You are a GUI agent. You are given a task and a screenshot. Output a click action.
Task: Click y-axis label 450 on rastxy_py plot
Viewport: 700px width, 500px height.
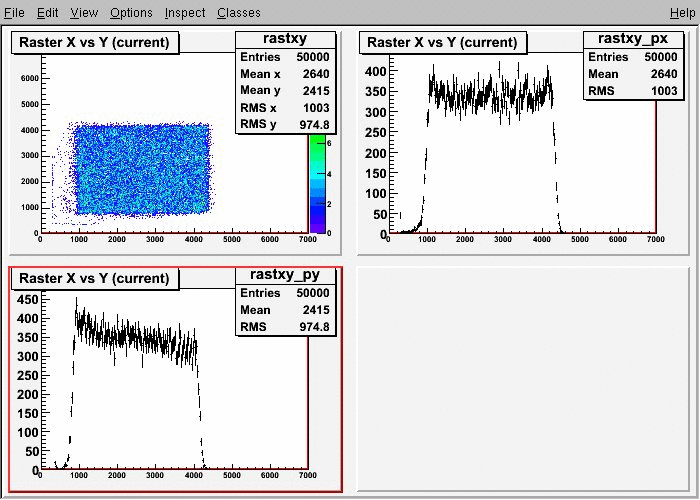(28, 300)
